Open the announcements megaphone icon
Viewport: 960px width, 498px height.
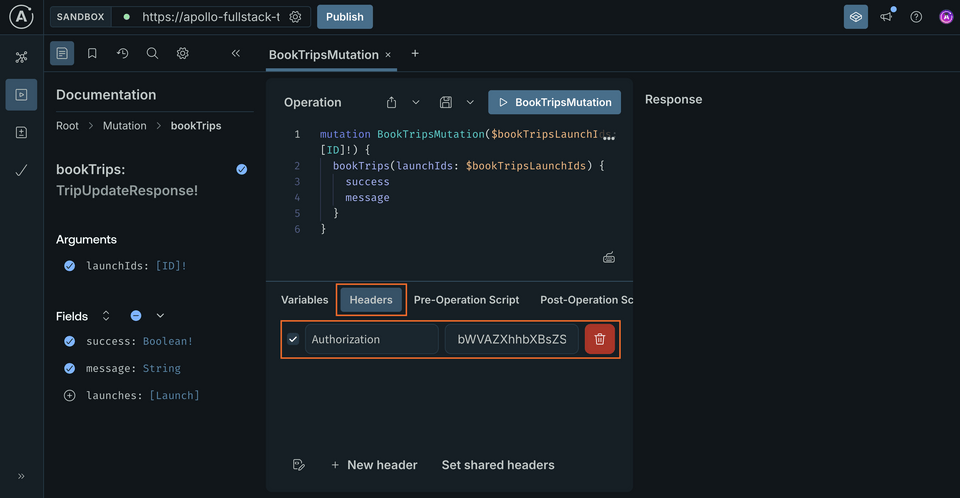886,17
